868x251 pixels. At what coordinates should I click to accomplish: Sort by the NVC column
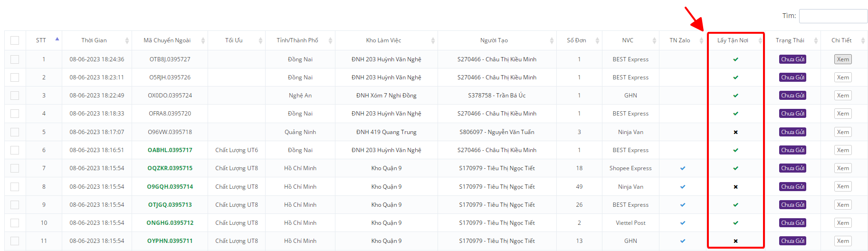(628, 40)
